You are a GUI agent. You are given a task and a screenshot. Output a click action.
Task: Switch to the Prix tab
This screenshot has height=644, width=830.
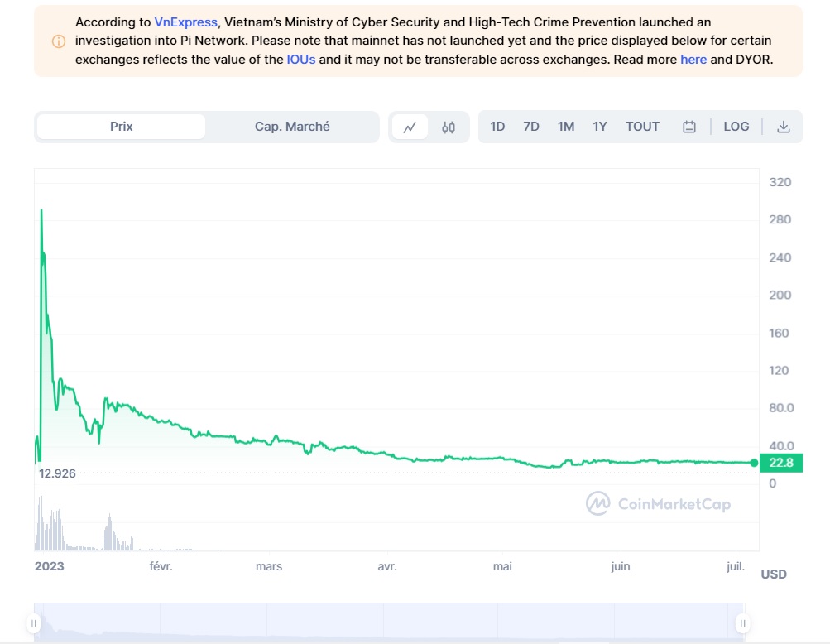121,127
